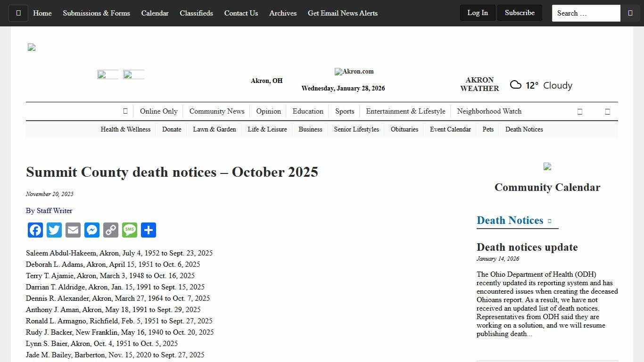Copy the article link
This screenshot has width=644, height=362.
[x=111, y=230]
